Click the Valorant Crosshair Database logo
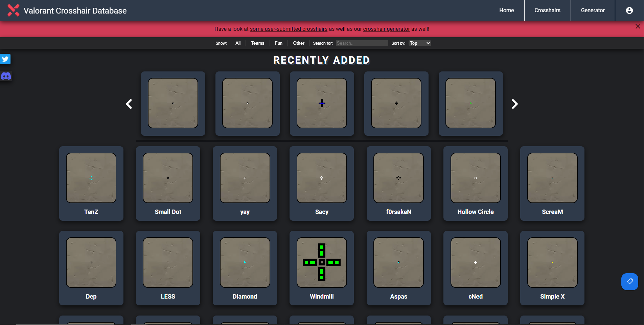 (14, 10)
